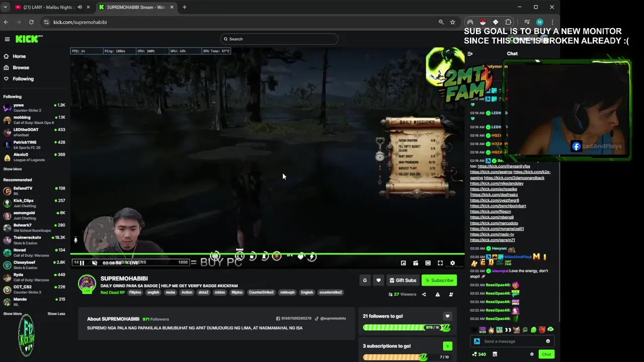The height and width of the screenshot is (362, 644).
Task: Unmute the stream player volume
Action: pos(95,263)
